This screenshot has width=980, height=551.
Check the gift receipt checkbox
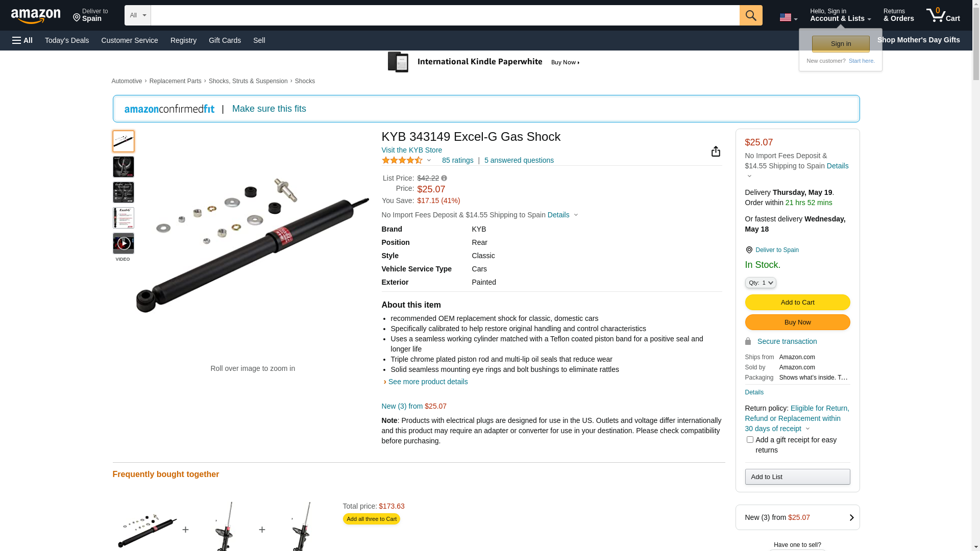[750, 440]
